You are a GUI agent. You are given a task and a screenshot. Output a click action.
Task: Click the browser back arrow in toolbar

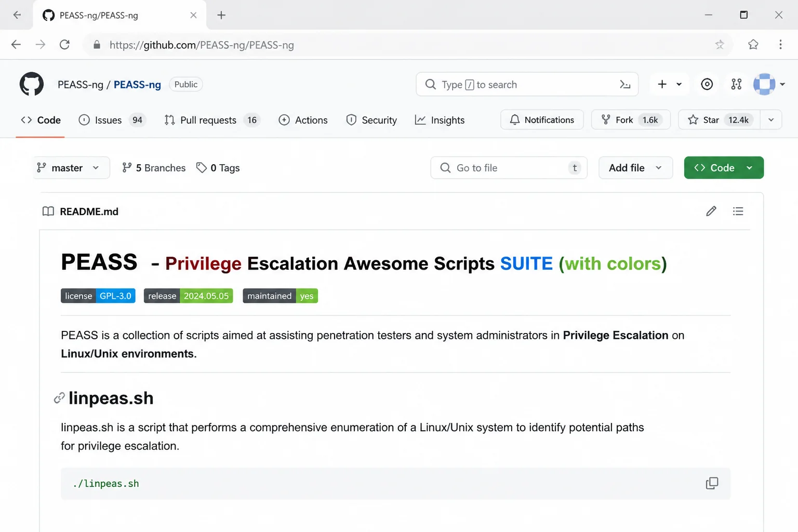pos(16,45)
